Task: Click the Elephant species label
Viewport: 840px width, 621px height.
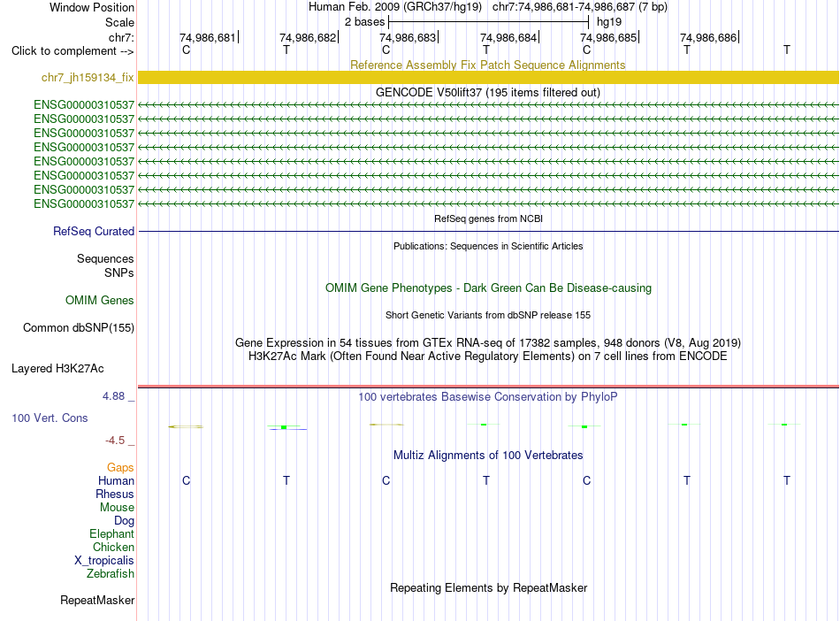Action: pyautogui.click(x=111, y=534)
